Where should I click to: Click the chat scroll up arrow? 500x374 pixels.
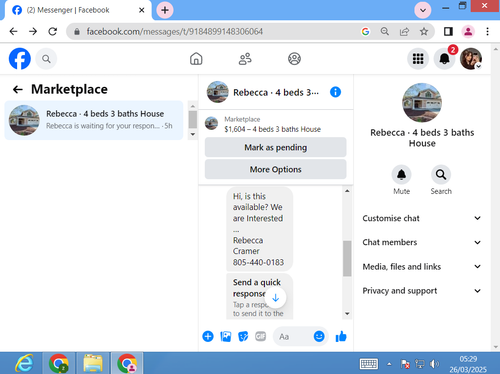347,191
